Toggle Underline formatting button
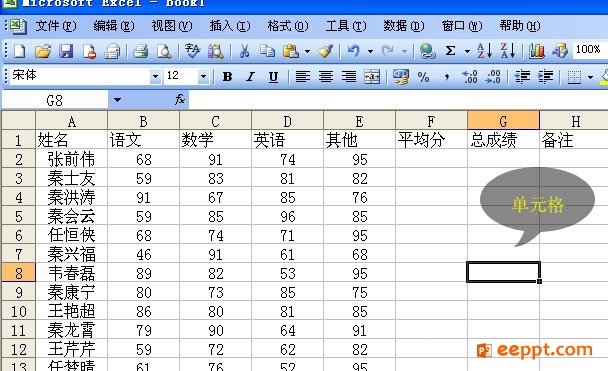The width and height of the screenshot is (608, 371). 273,77
